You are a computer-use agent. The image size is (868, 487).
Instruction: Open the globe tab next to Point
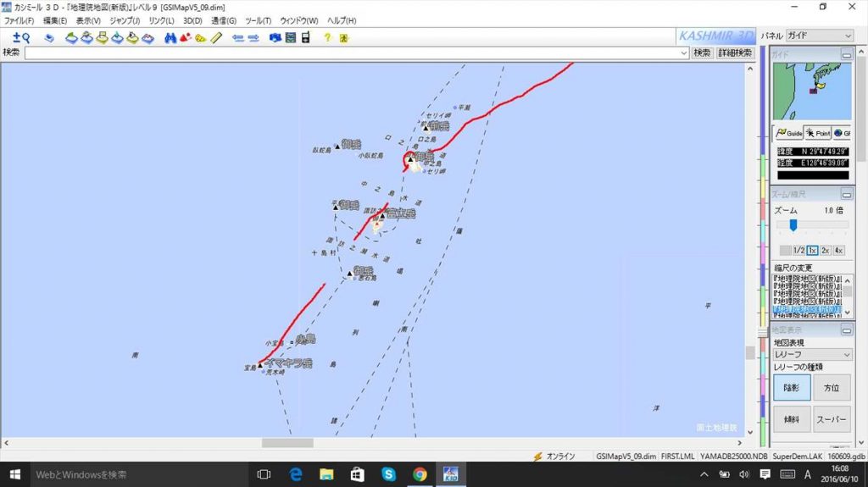pos(842,133)
